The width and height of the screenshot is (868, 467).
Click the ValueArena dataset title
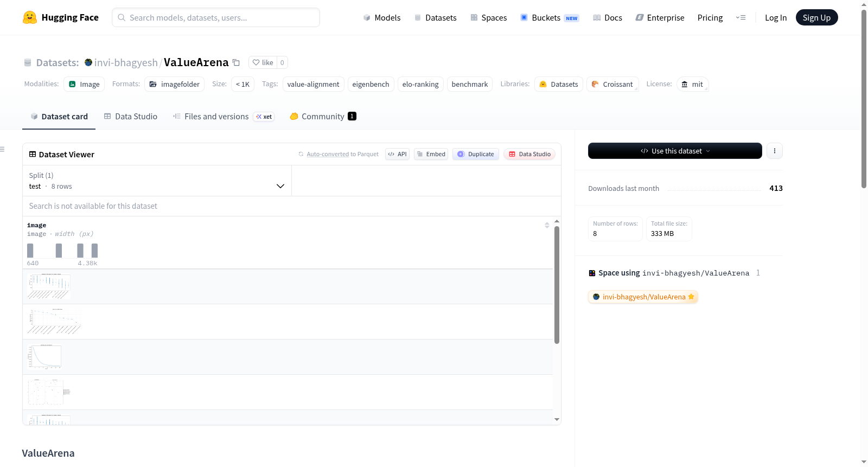click(x=196, y=62)
